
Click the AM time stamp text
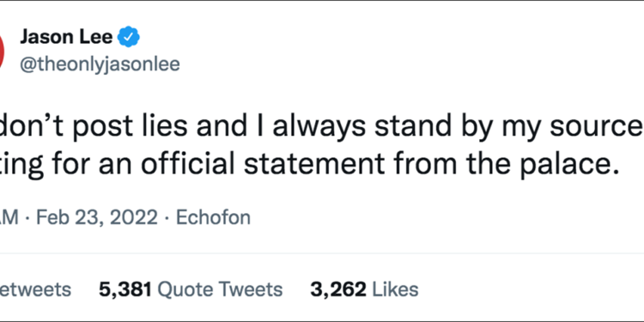[x=9, y=217]
